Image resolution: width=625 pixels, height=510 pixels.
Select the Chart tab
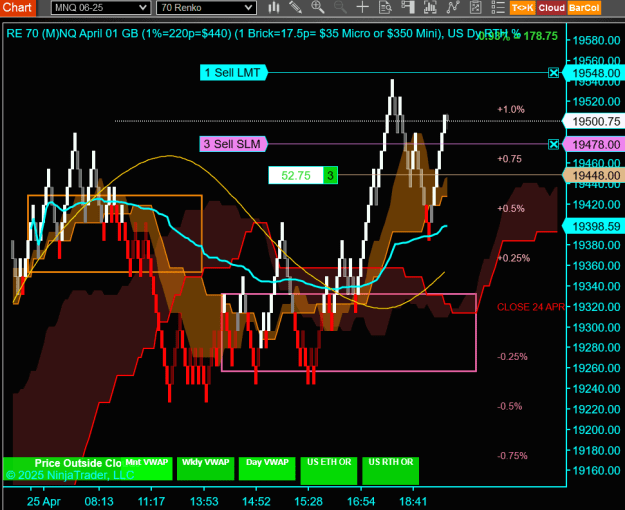(x=18, y=8)
